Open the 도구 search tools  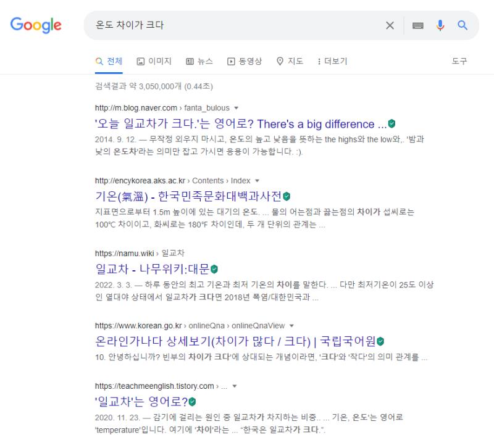click(459, 61)
